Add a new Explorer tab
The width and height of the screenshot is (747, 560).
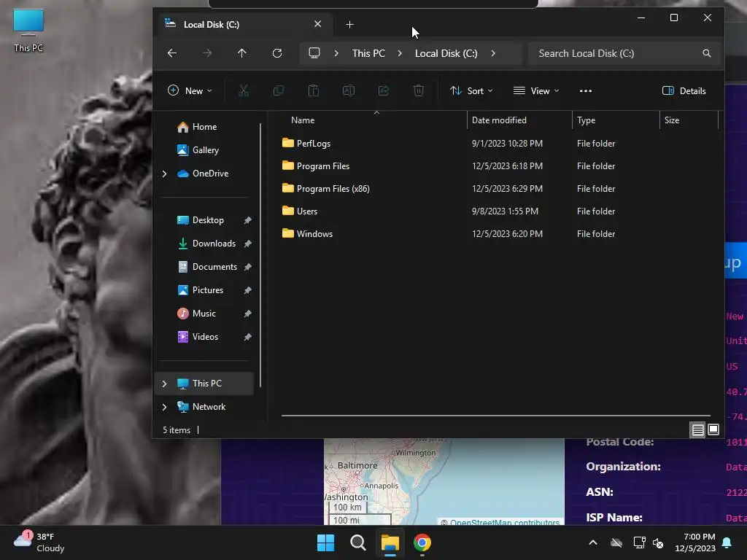349,24
